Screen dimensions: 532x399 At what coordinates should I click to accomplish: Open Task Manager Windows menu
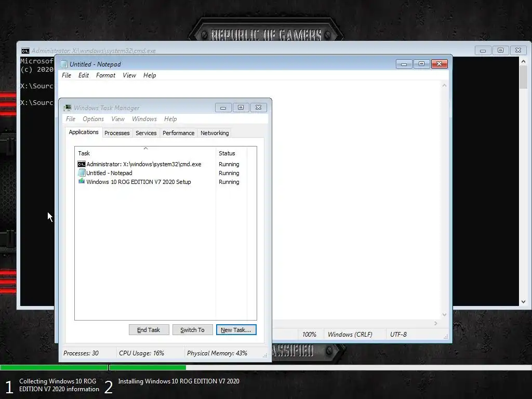pos(144,119)
